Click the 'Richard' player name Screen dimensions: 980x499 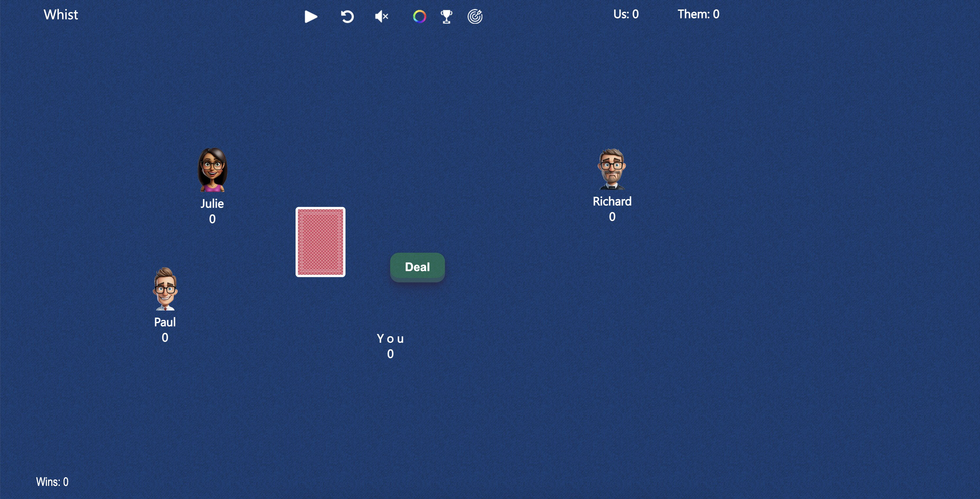612,201
